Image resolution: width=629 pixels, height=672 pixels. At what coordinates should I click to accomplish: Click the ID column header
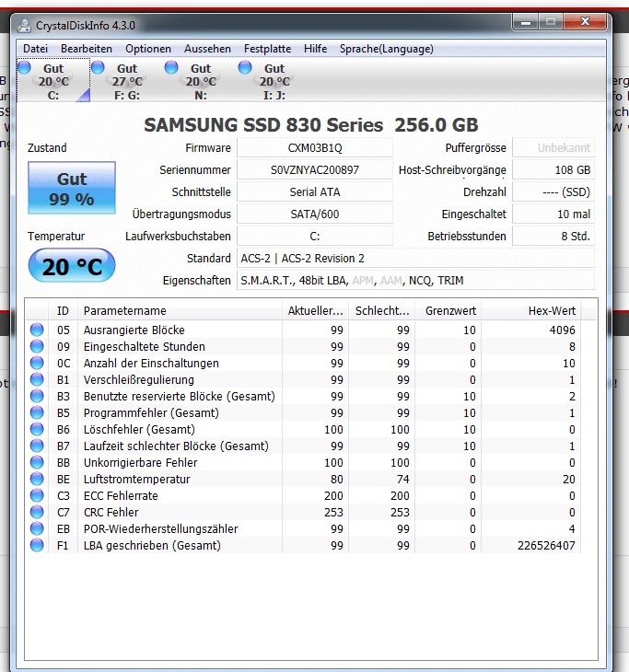[x=63, y=311]
